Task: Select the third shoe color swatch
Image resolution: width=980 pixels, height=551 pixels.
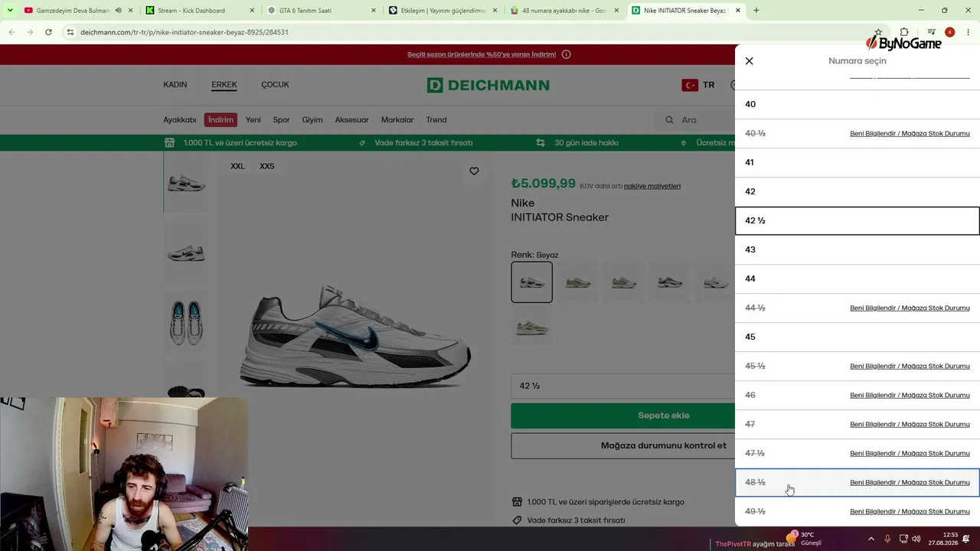Action: (x=624, y=282)
